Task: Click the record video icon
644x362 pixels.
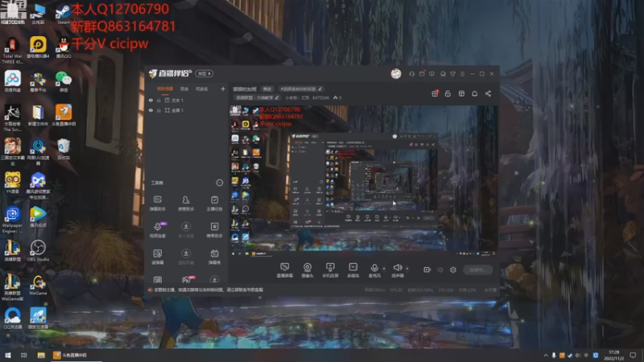Action: pos(427,269)
